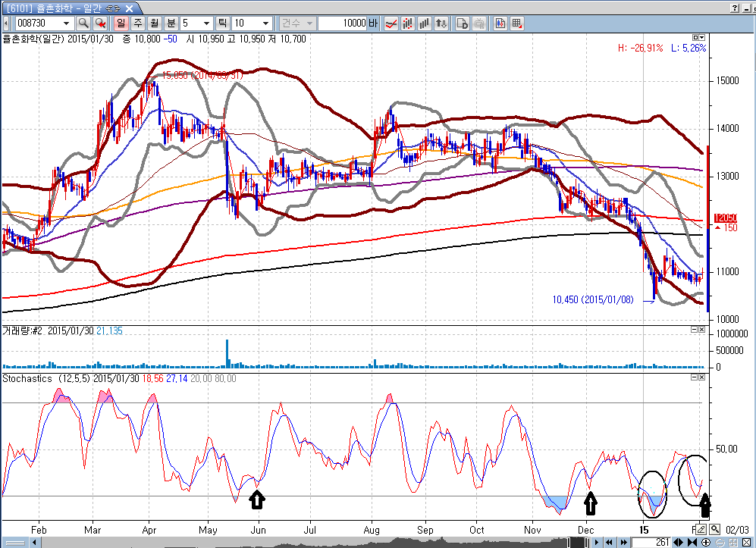This screenshot has height=548, width=756.
Task: Click the 10,450 (2015/01/08) low price annotation
Action: coord(592,300)
